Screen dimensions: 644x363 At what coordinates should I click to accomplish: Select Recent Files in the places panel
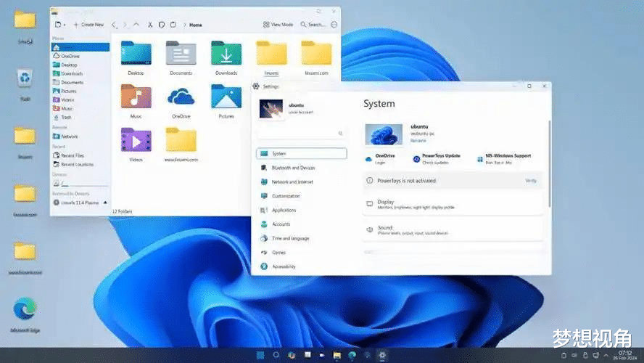[x=73, y=155]
